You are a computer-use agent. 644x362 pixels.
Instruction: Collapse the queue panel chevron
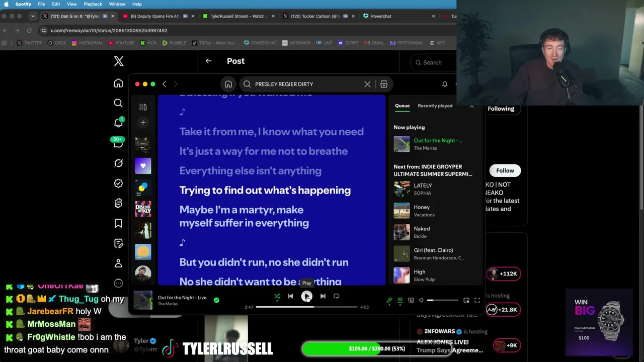pyautogui.click(x=472, y=106)
